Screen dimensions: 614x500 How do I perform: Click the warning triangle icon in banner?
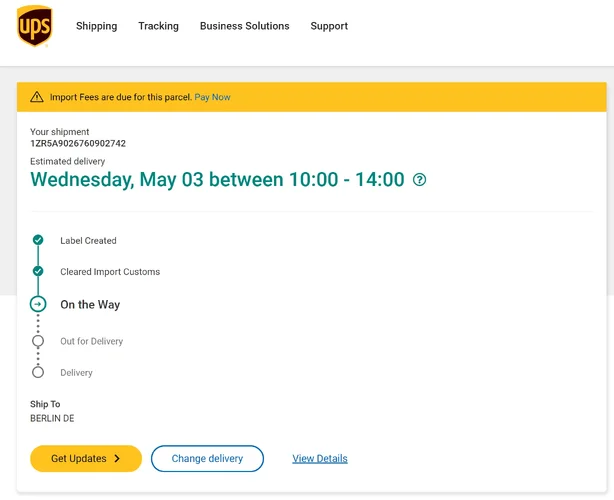click(37, 97)
